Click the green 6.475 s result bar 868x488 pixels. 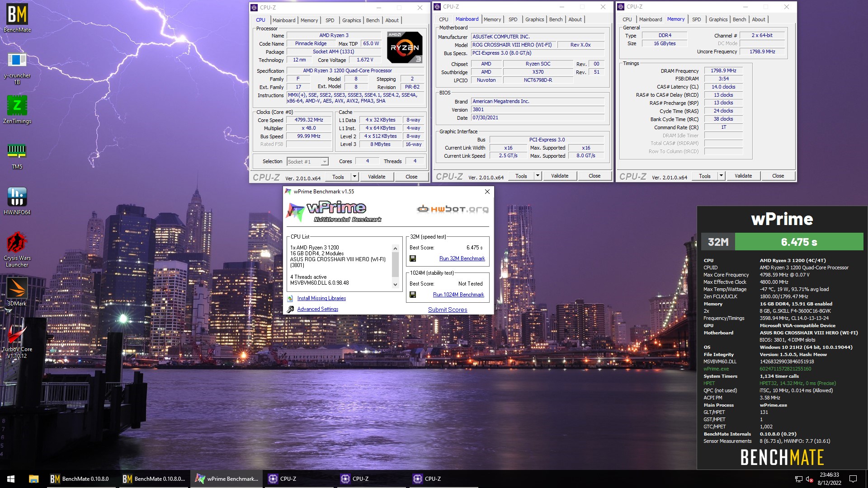tap(799, 242)
